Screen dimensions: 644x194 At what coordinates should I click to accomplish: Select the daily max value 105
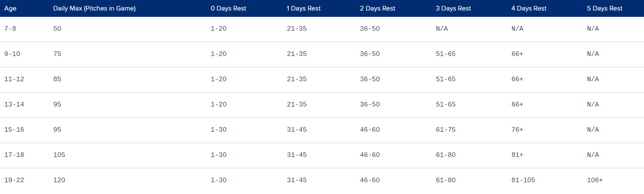tap(59, 155)
